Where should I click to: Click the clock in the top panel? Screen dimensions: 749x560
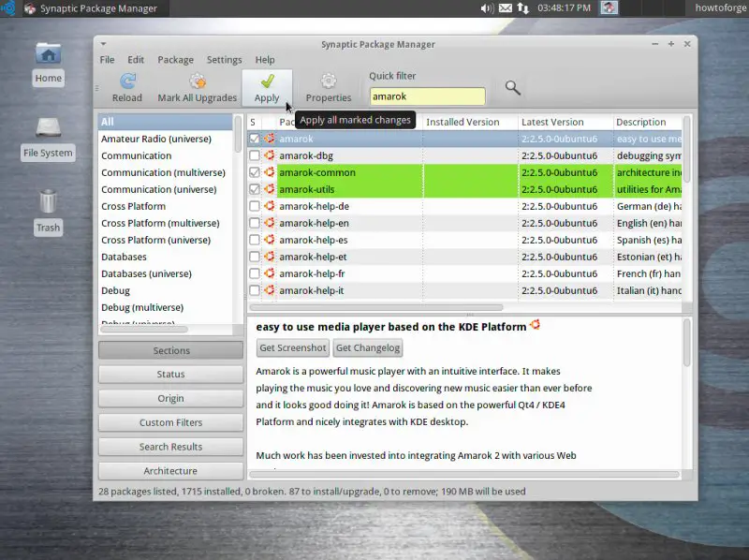point(565,8)
